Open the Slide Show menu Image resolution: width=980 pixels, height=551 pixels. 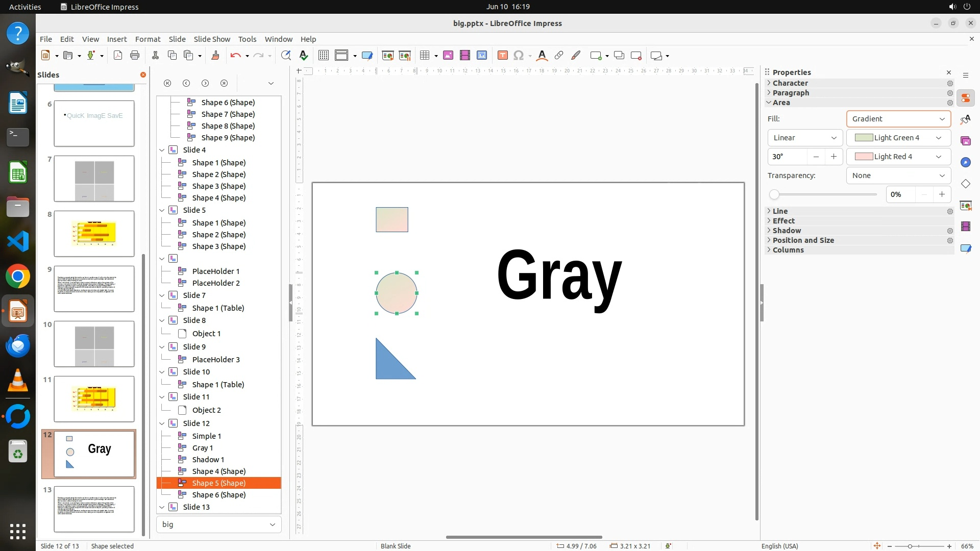click(211, 39)
